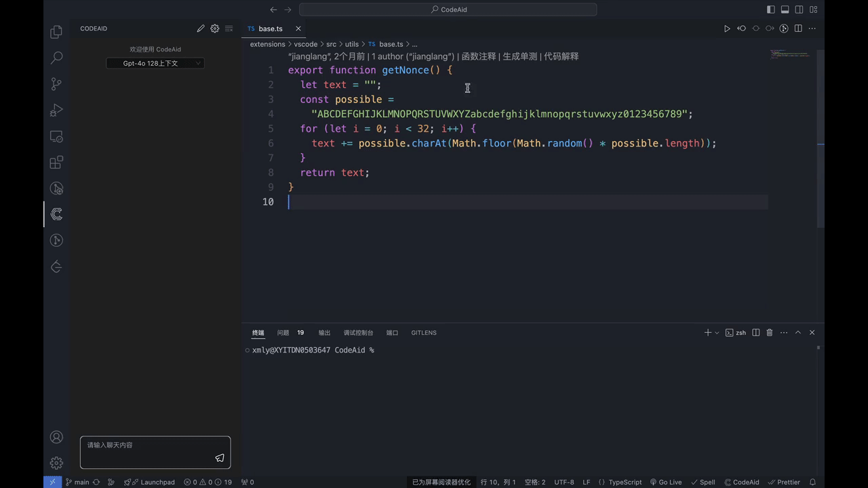The height and width of the screenshot is (488, 868).
Task: Go to previous change in editor toolbar
Action: 741,28
